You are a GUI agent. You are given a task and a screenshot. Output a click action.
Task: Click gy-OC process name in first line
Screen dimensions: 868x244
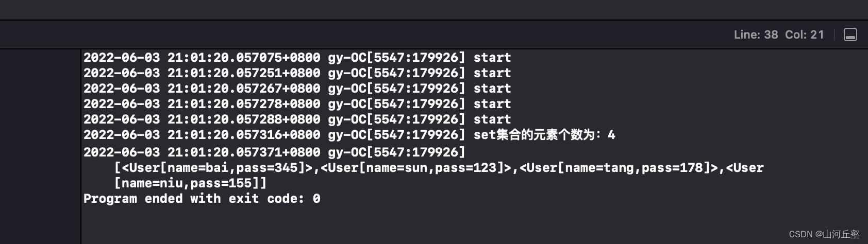tap(346, 58)
